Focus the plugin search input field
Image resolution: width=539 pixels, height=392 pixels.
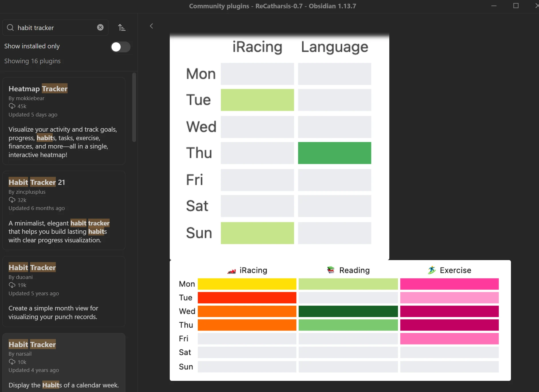coord(56,27)
